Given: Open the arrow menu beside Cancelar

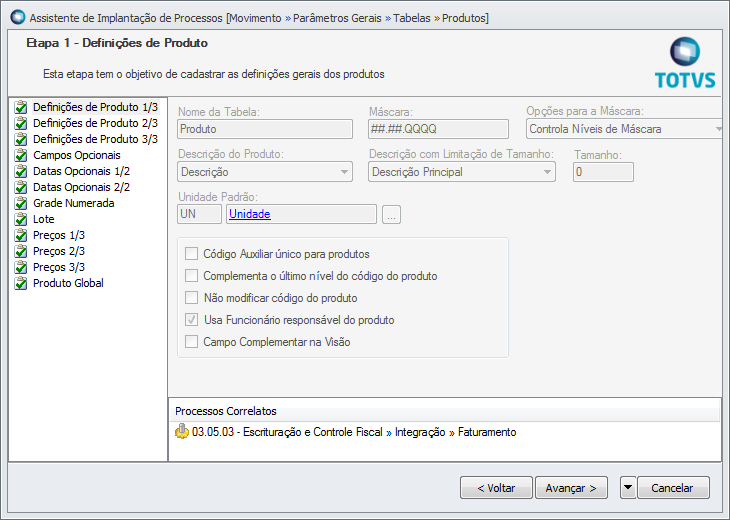Looking at the screenshot, I should tap(628, 487).
